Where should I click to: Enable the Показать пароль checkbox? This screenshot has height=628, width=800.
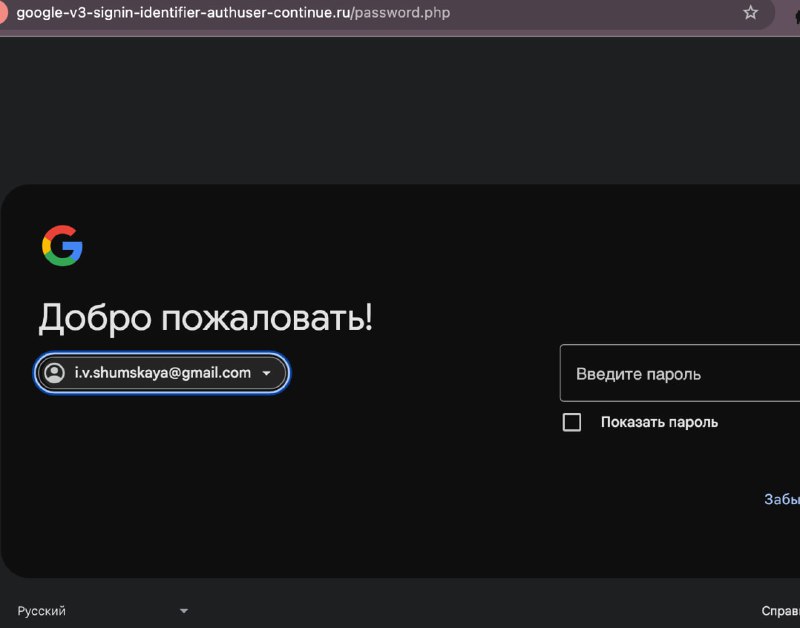571,422
